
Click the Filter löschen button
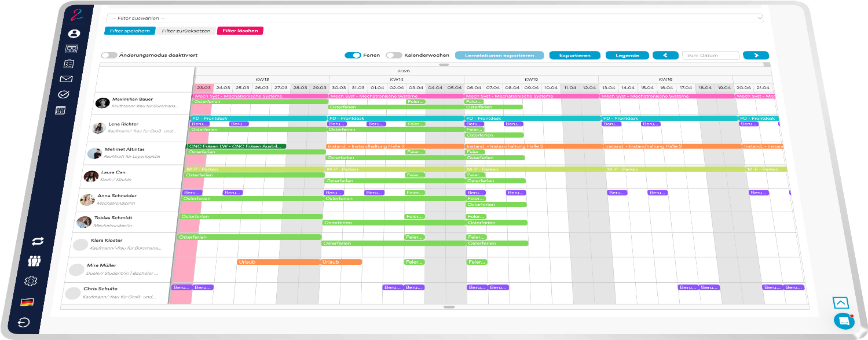[240, 31]
